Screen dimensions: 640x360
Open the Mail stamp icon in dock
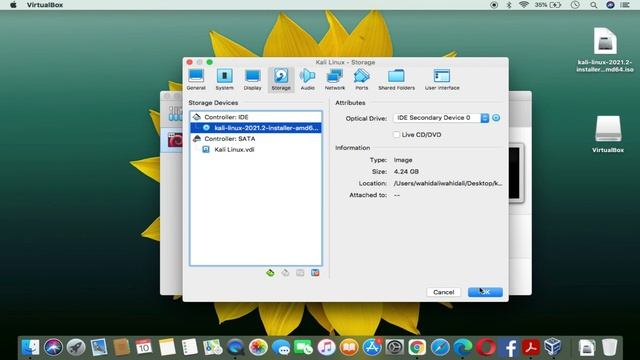(99, 347)
